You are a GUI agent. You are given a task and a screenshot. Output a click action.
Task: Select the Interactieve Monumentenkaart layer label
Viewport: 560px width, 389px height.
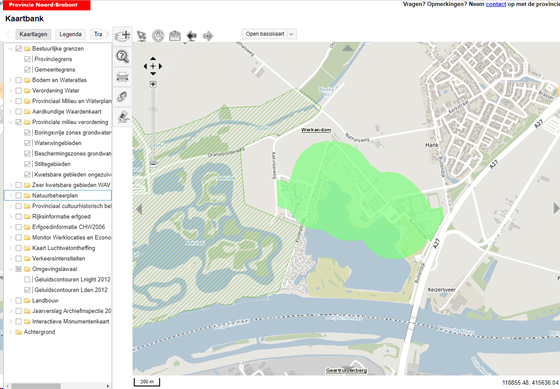tap(71, 321)
